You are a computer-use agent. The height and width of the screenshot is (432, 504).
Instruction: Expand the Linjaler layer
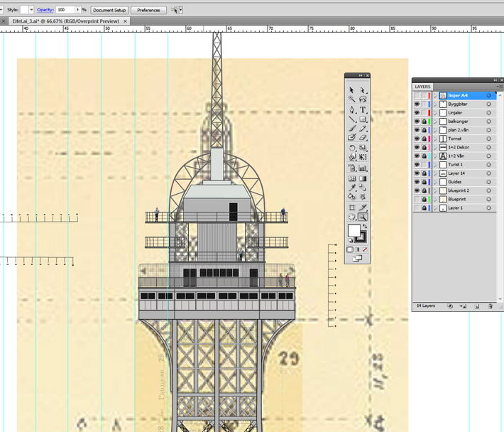436,113
